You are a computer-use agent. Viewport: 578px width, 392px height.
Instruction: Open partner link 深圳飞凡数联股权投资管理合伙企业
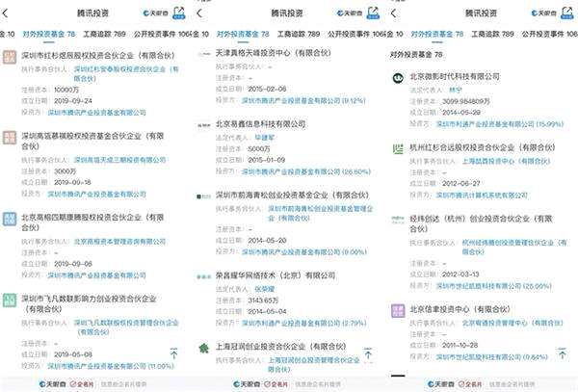tap(126, 327)
